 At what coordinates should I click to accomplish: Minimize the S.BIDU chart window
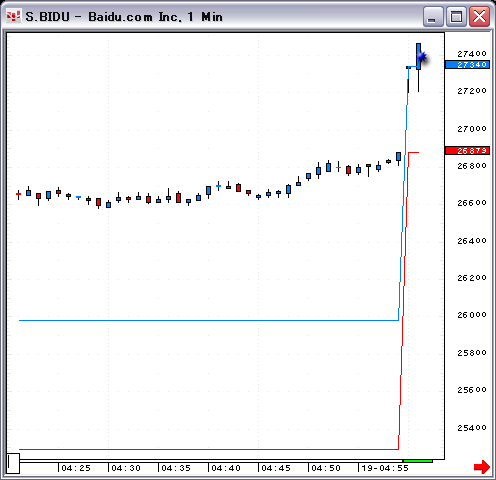coord(433,17)
